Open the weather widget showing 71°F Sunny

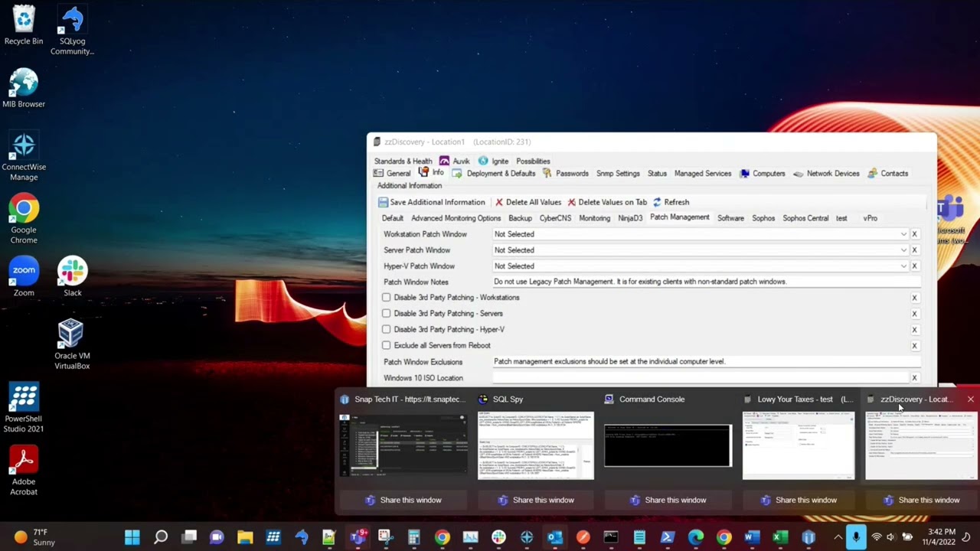point(34,537)
